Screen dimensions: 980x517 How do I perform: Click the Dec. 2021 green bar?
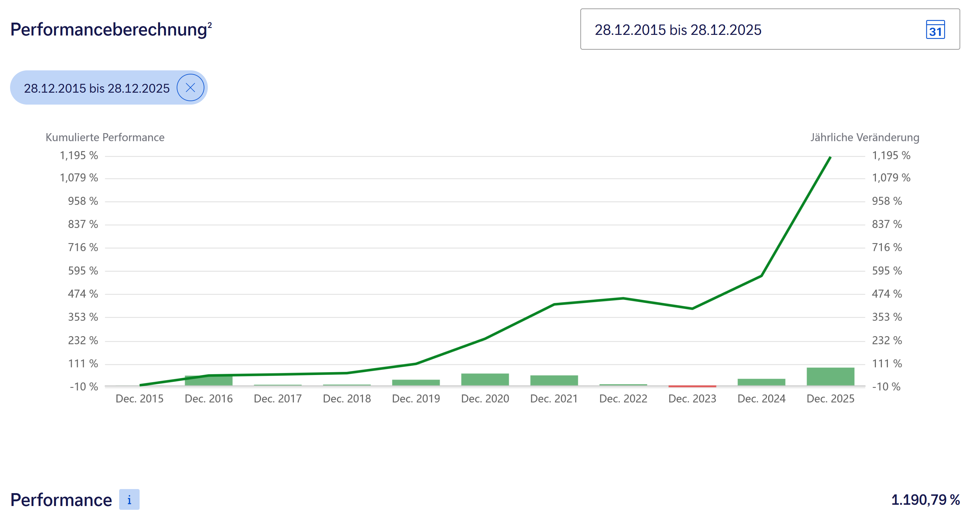[554, 380]
